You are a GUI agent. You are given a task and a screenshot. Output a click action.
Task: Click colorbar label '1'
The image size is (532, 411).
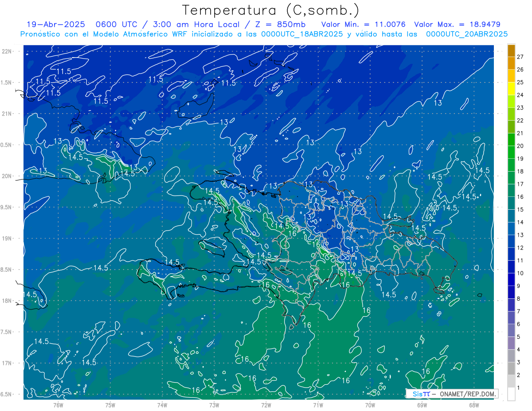[x=518, y=388]
